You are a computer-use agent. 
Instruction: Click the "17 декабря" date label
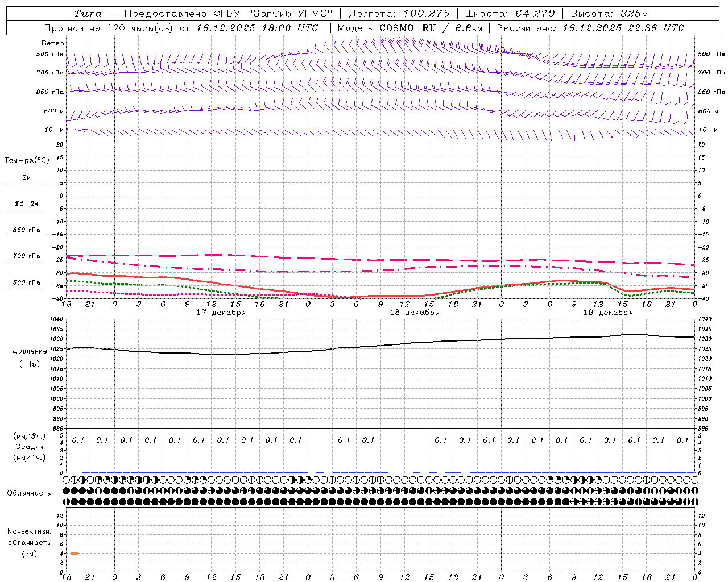(221, 313)
